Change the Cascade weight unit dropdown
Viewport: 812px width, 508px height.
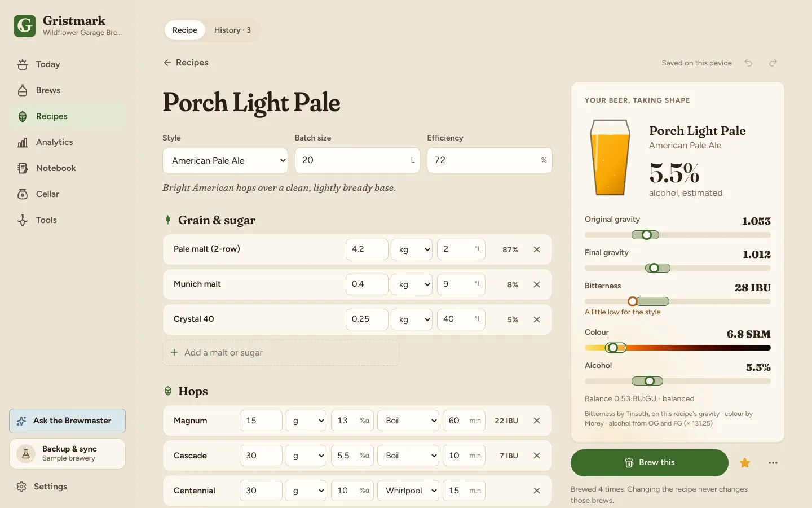pyautogui.click(x=306, y=456)
